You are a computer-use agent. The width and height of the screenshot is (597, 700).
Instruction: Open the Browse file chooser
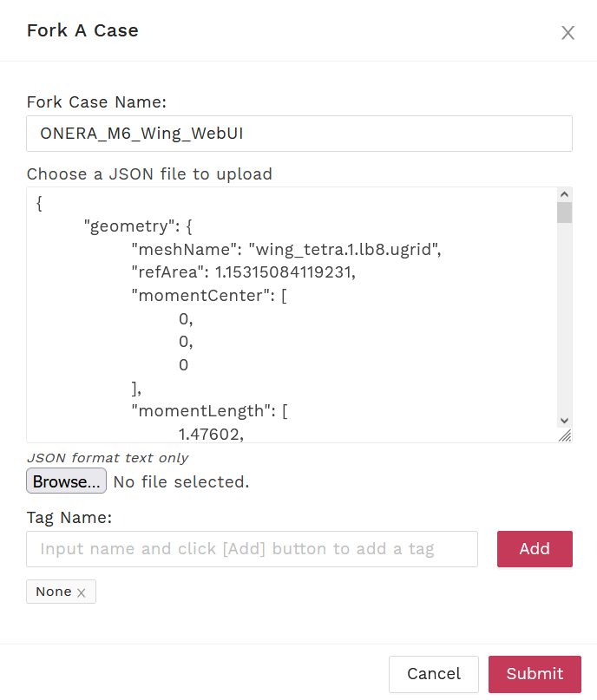tap(66, 481)
